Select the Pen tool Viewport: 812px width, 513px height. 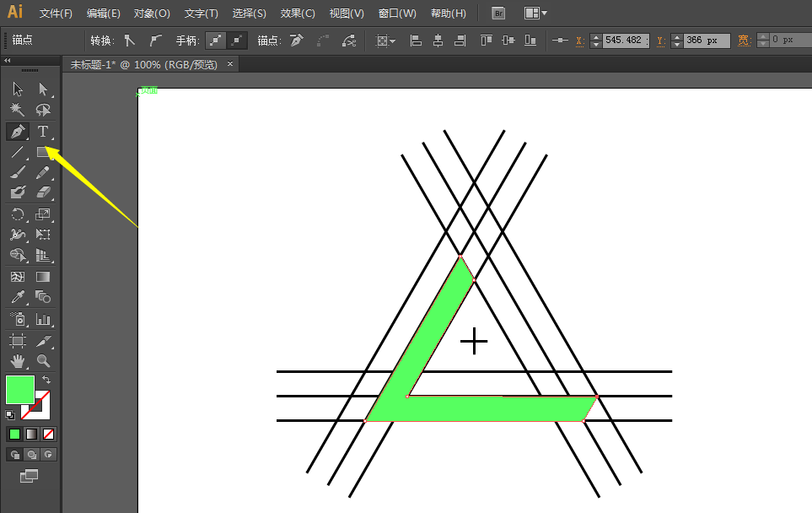click(x=18, y=131)
